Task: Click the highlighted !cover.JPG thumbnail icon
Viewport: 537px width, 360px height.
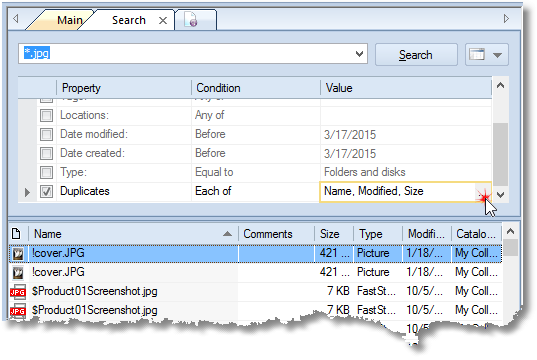Action: [18, 254]
